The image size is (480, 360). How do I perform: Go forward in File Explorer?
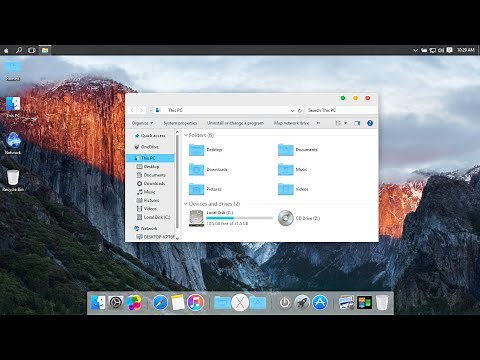pyautogui.click(x=141, y=110)
